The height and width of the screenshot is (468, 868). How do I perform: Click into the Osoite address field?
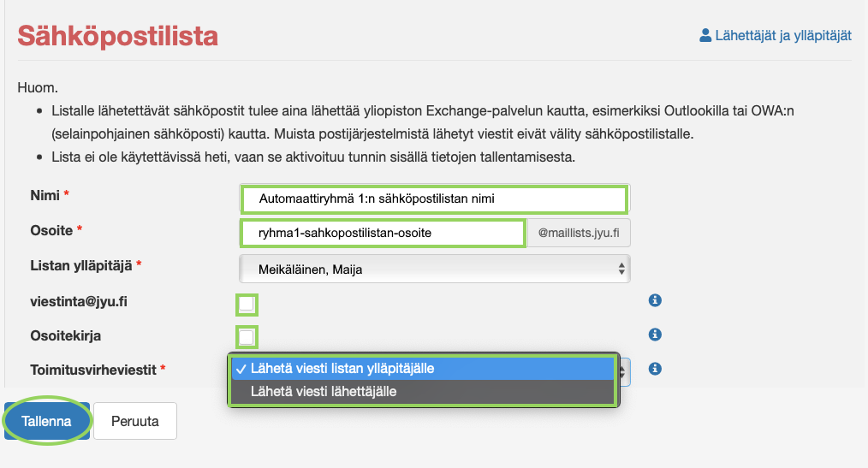coord(382,233)
